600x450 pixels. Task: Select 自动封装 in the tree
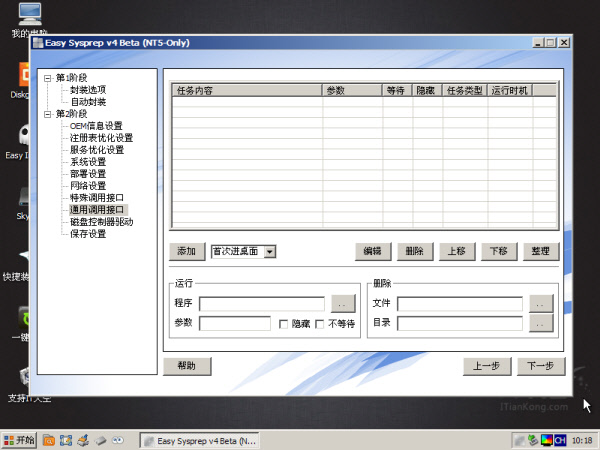click(x=88, y=102)
